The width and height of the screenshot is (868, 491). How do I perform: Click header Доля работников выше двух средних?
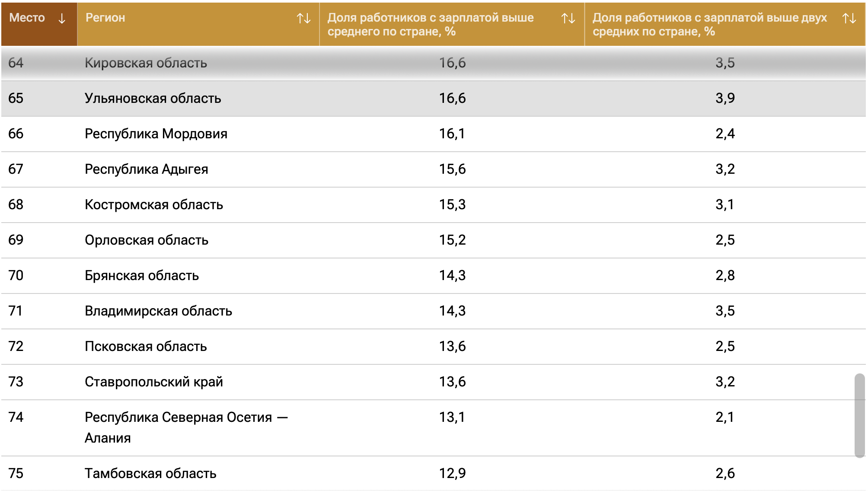pos(709,24)
